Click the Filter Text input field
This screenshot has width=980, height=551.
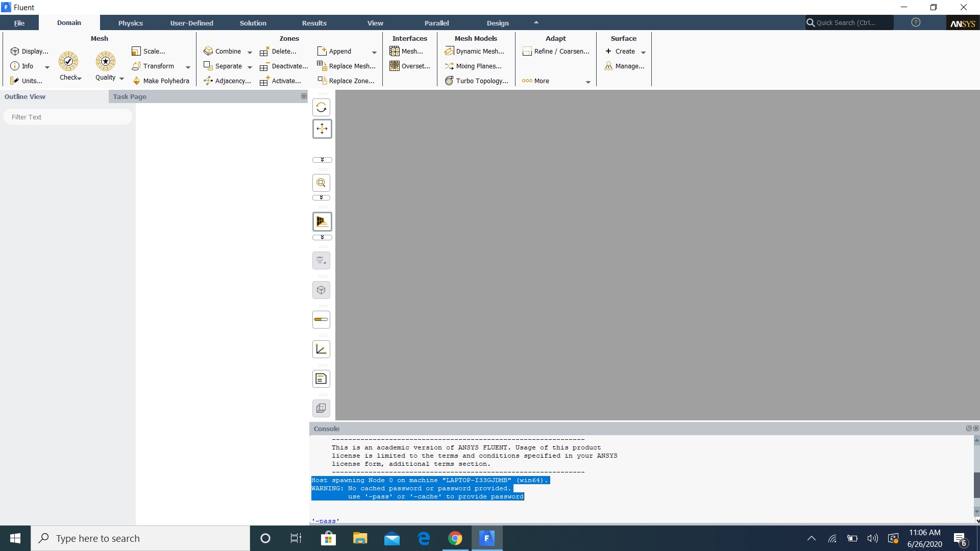(68, 117)
